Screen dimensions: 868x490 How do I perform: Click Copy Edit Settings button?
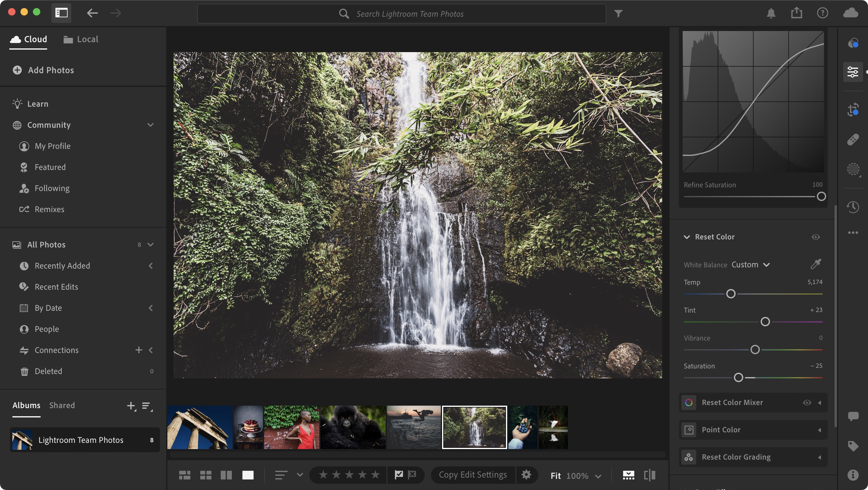(473, 474)
